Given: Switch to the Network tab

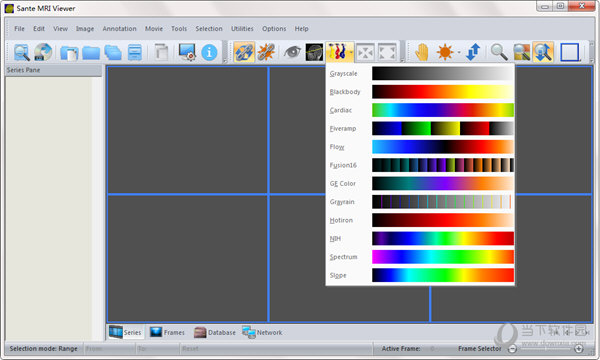Looking at the screenshot, I should coord(262,332).
